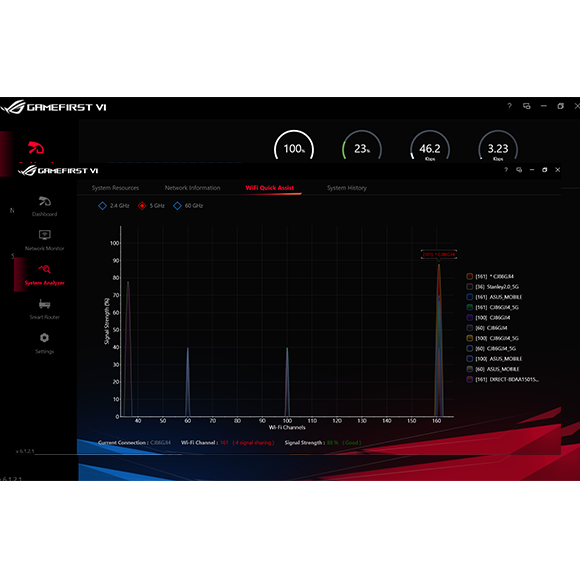Select the DIRECT-BDAA15015 legend entry
The height and width of the screenshot is (580, 580).
(502, 380)
